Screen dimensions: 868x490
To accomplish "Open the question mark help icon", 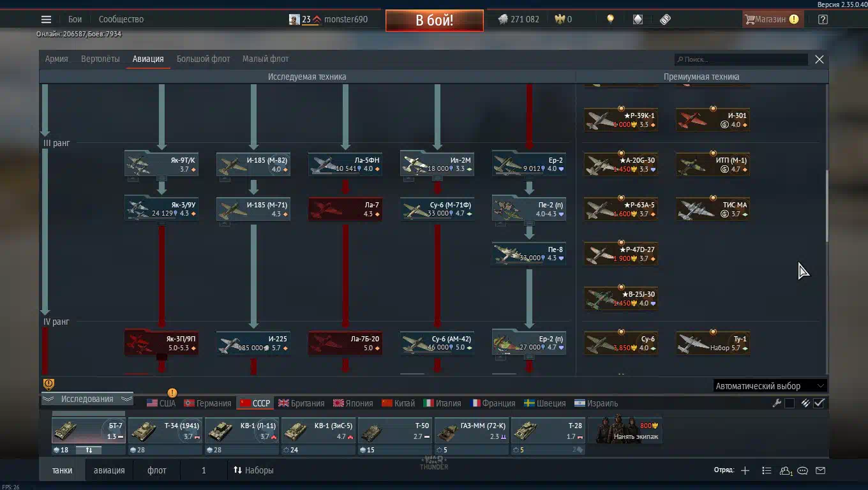I will pyautogui.click(x=823, y=19).
